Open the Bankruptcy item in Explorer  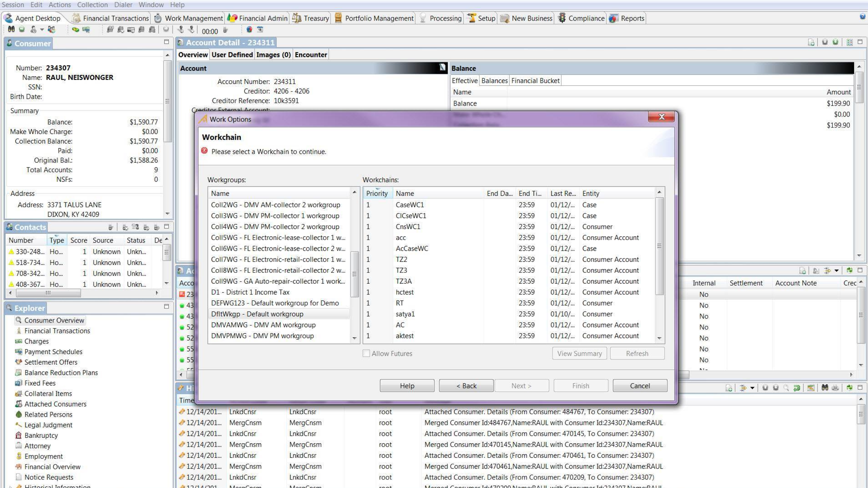pyautogui.click(x=41, y=435)
